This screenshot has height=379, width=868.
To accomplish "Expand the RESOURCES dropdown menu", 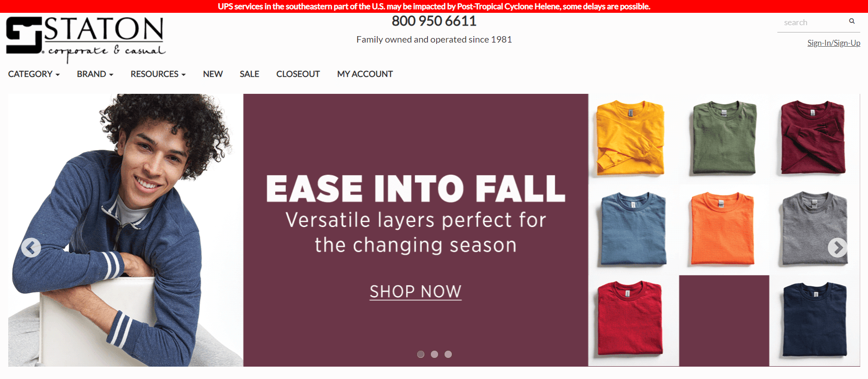I will [x=158, y=74].
